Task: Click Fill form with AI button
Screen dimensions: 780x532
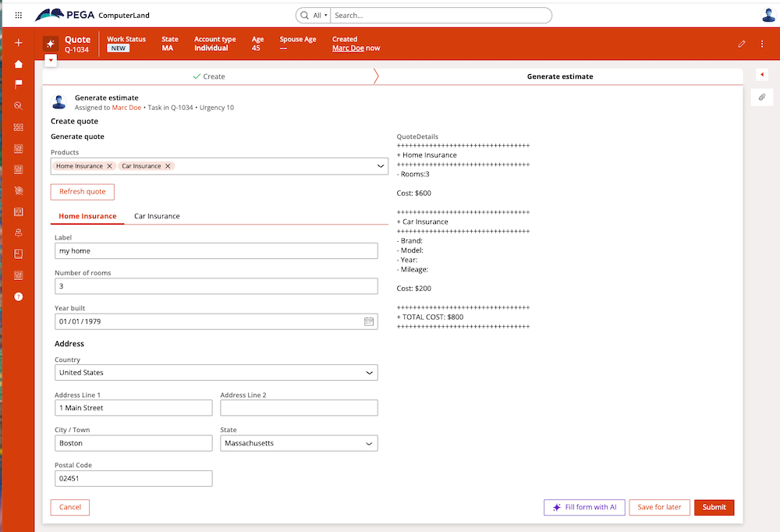Action: point(584,507)
